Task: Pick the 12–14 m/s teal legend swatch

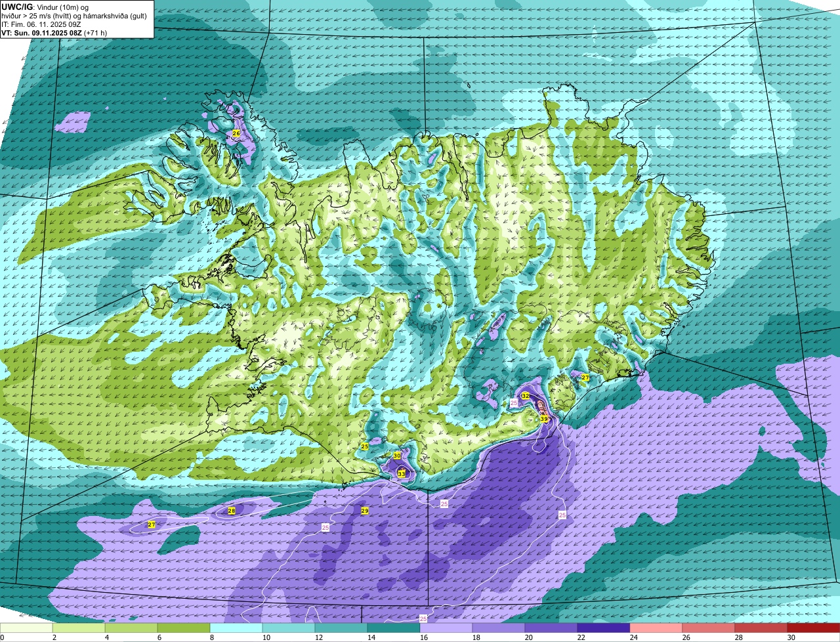Action: (x=341, y=628)
